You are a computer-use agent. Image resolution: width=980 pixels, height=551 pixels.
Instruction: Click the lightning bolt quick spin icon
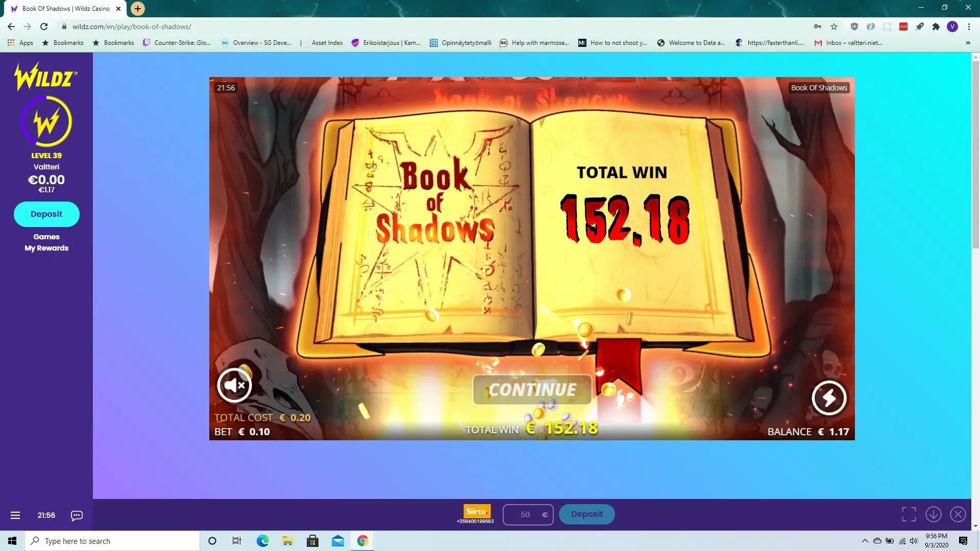point(829,398)
